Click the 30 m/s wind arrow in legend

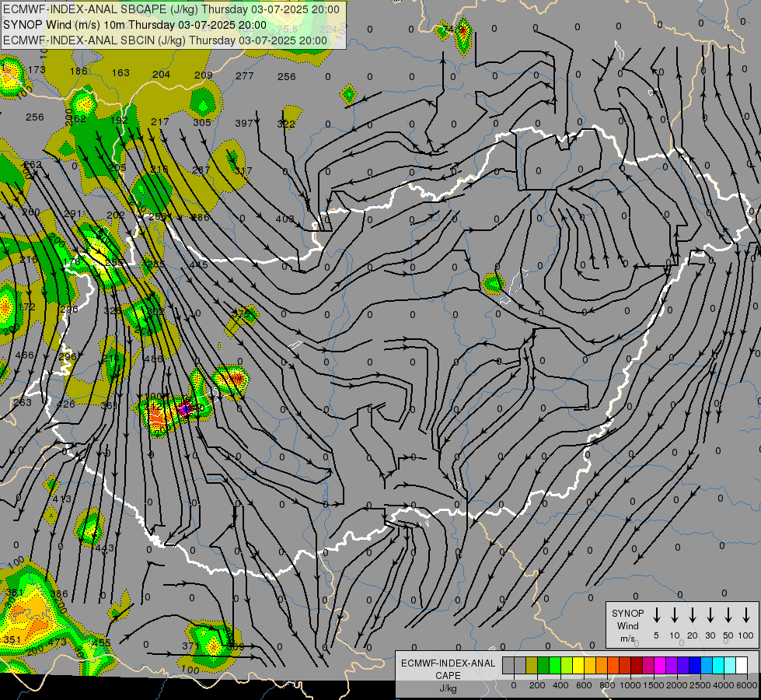(x=710, y=615)
